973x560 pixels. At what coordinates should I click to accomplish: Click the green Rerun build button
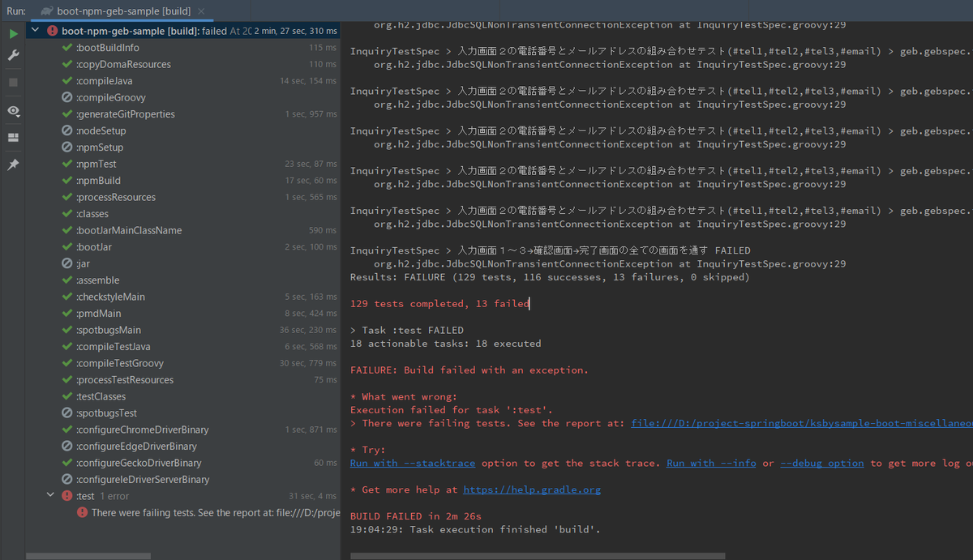click(13, 34)
